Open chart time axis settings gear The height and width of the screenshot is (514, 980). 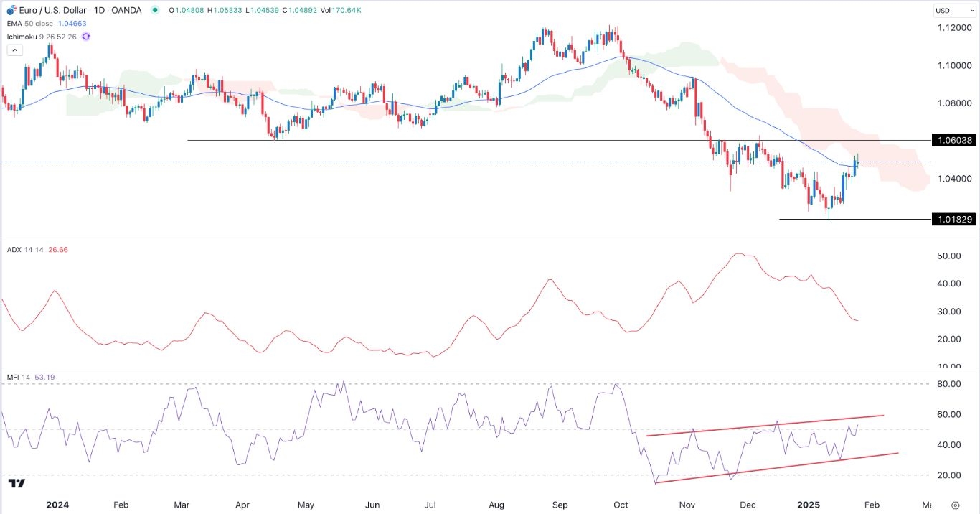pyautogui.click(x=955, y=505)
